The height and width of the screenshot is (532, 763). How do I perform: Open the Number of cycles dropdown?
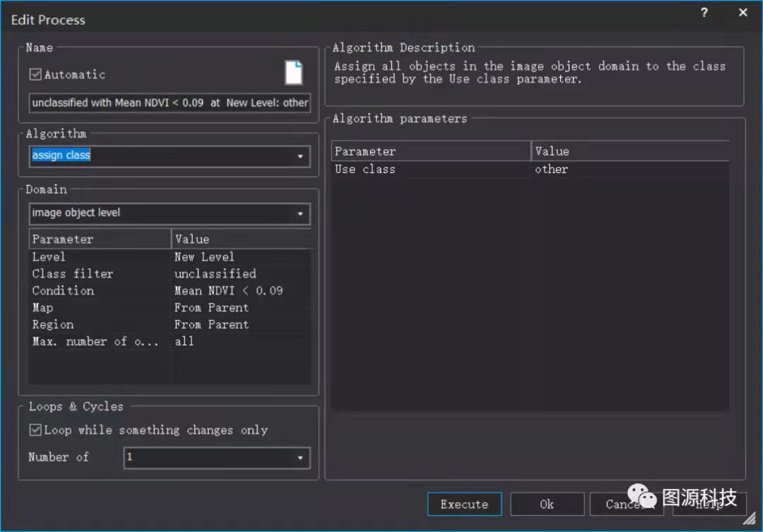point(300,458)
